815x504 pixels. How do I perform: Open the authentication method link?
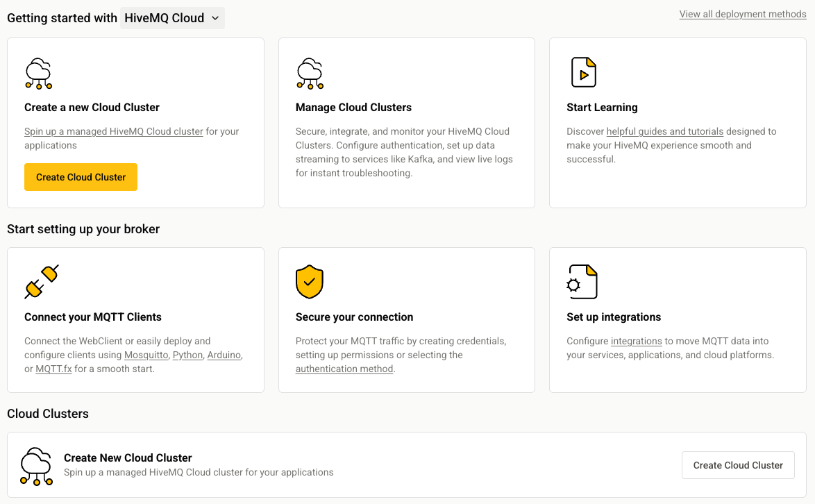(344, 369)
